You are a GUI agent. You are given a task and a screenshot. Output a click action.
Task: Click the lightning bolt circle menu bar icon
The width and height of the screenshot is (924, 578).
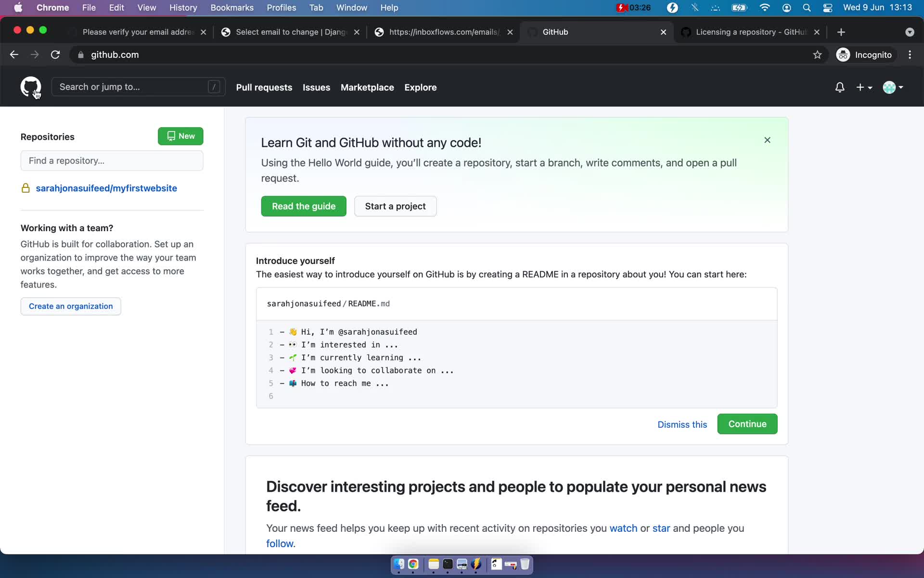click(x=672, y=8)
